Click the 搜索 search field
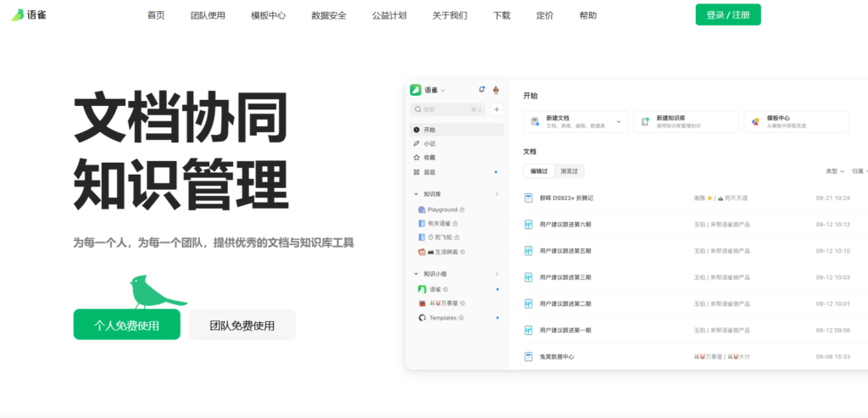Screen dimensions: 868x418 tap(448, 109)
